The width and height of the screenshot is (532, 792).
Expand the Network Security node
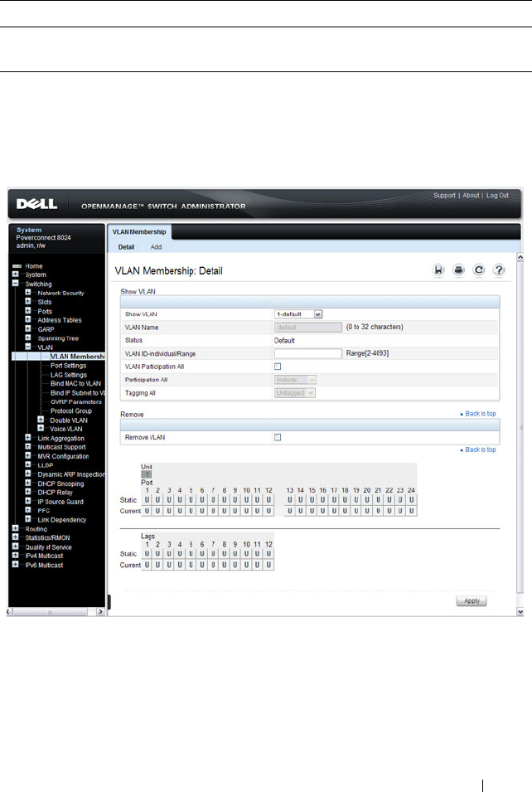pyautogui.click(x=28, y=293)
